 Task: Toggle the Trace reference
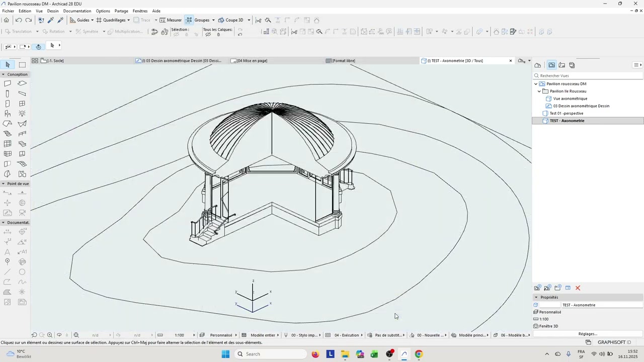pyautogui.click(x=142, y=20)
